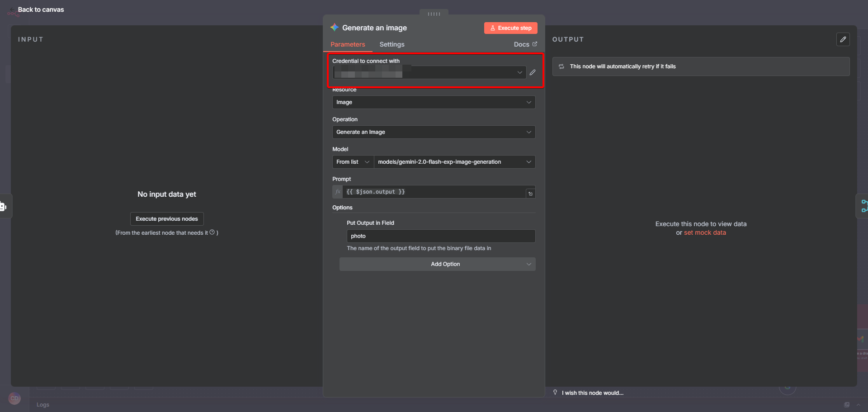The image size is (868, 412).
Task: Expand the Add Option dropdown
Action: click(x=437, y=264)
